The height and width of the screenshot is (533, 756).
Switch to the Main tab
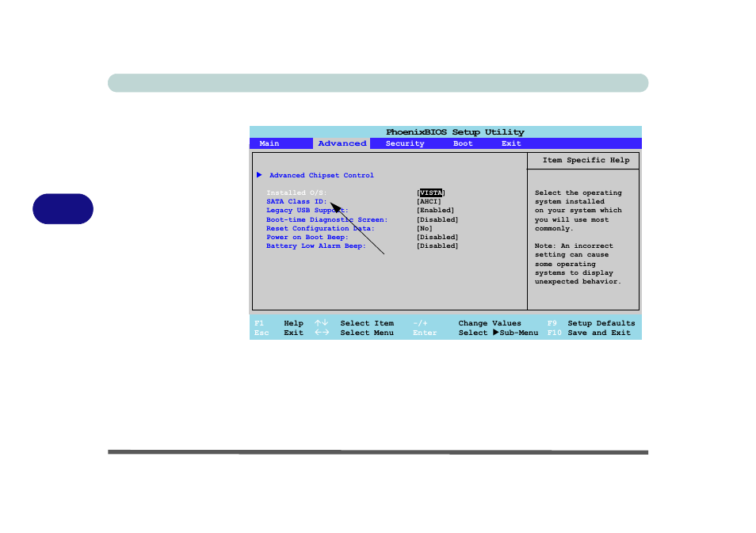point(269,143)
